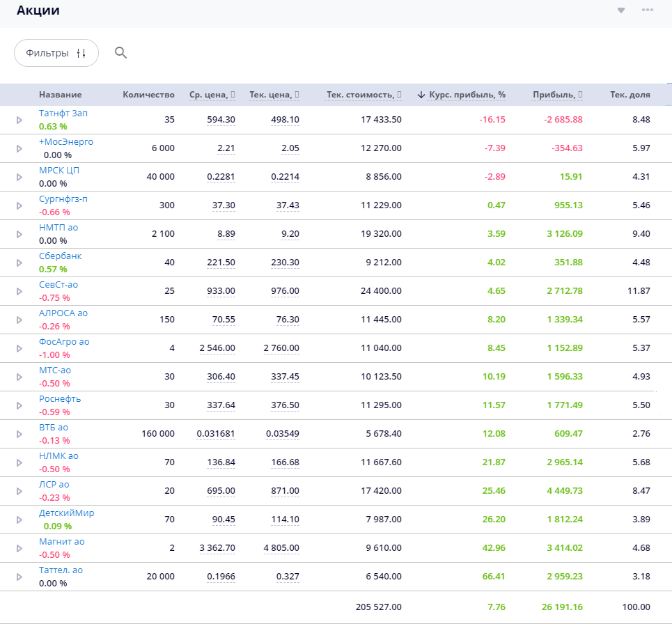Sort by the Тек. цена column header
Screen dimensions: 672x624
point(274,95)
